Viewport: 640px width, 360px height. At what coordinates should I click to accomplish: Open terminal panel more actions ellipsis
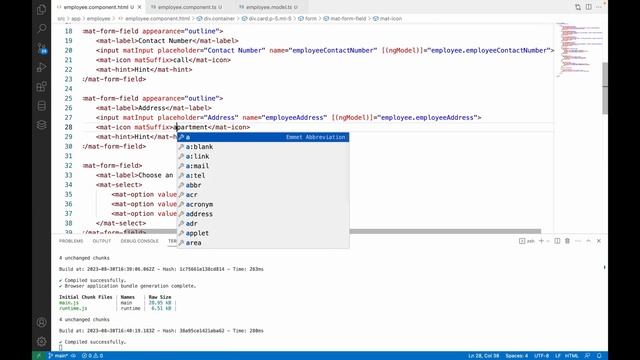tap(578, 241)
